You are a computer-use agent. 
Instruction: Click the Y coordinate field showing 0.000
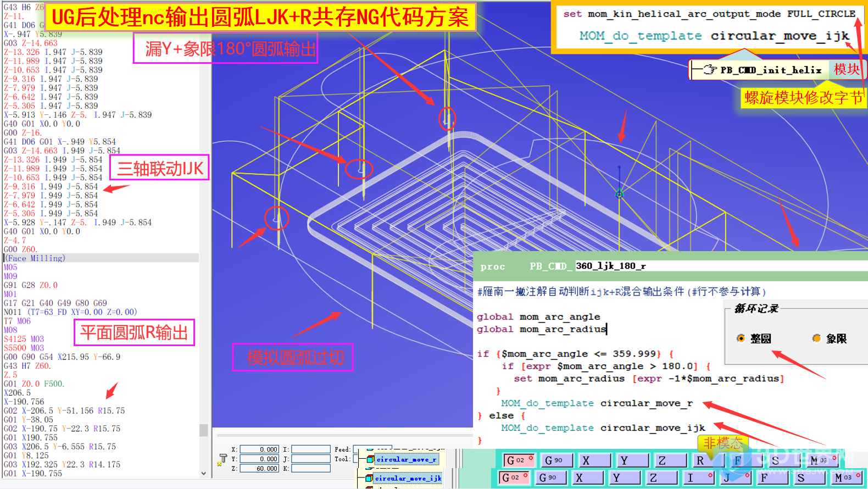259,459
